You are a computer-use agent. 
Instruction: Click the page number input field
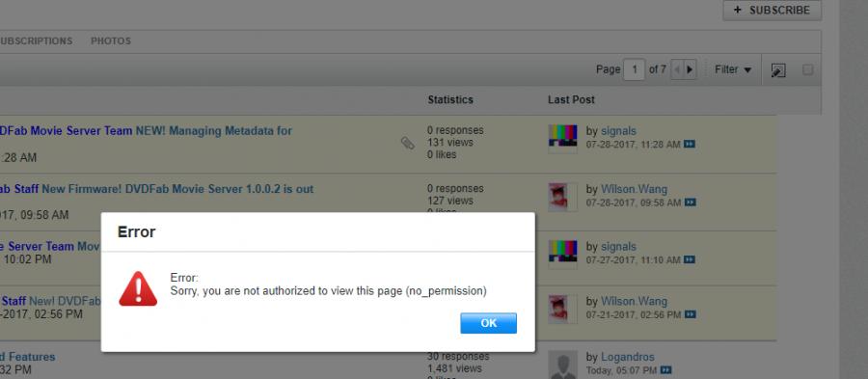pyautogui.click(x=635, y=69)
